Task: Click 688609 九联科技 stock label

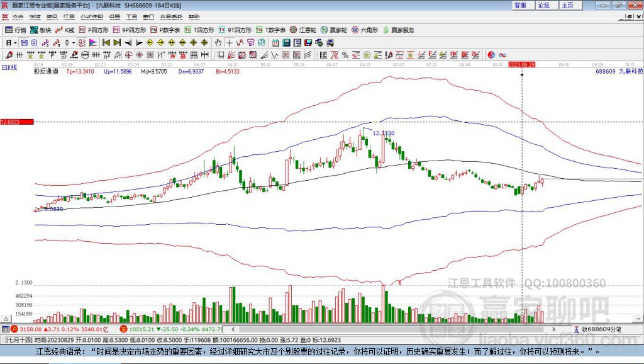Action: point(619,71)
